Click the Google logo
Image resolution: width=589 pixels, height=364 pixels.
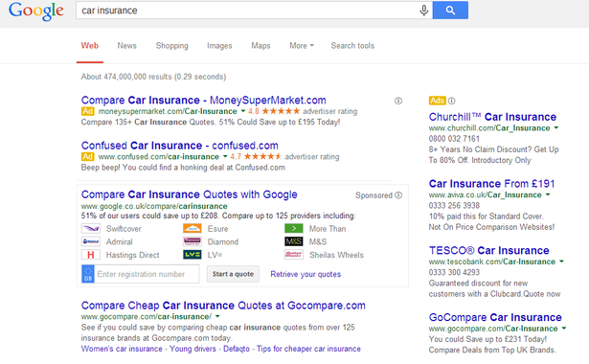(36, 11)
